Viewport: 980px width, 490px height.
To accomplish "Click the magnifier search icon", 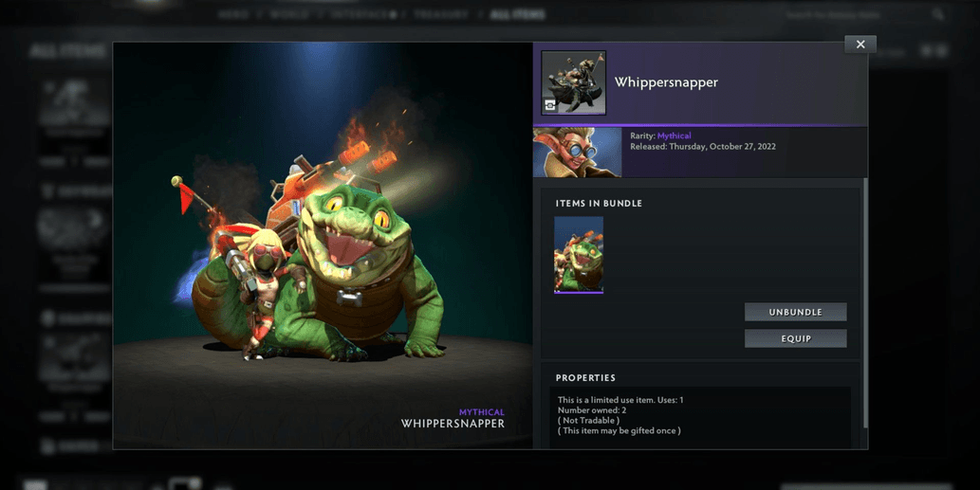I will pos(937,15).
